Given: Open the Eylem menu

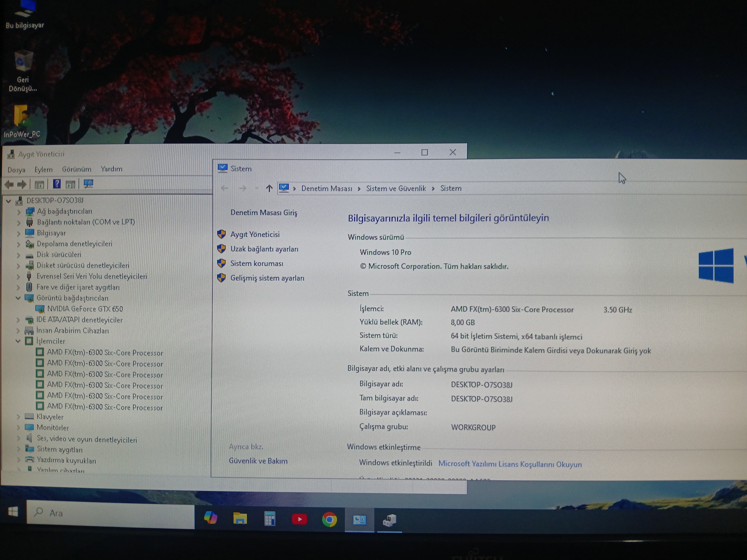Looking at the screenshot, I should [x=43, y=169].
